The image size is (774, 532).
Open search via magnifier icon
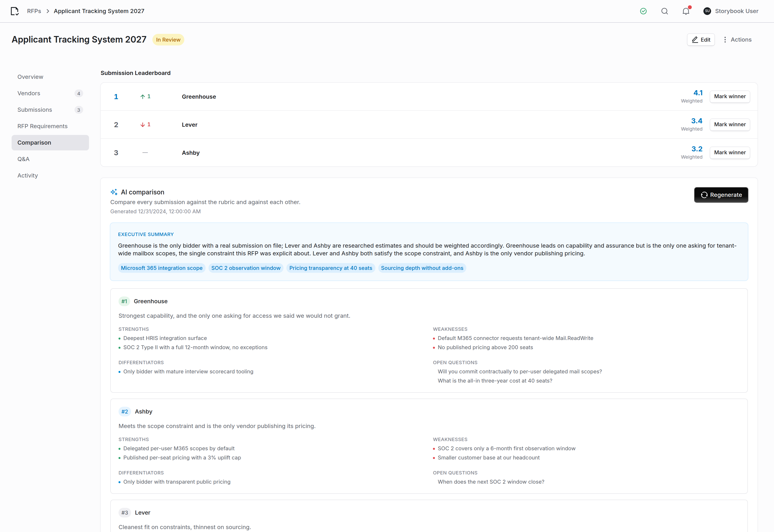point(665,11)
